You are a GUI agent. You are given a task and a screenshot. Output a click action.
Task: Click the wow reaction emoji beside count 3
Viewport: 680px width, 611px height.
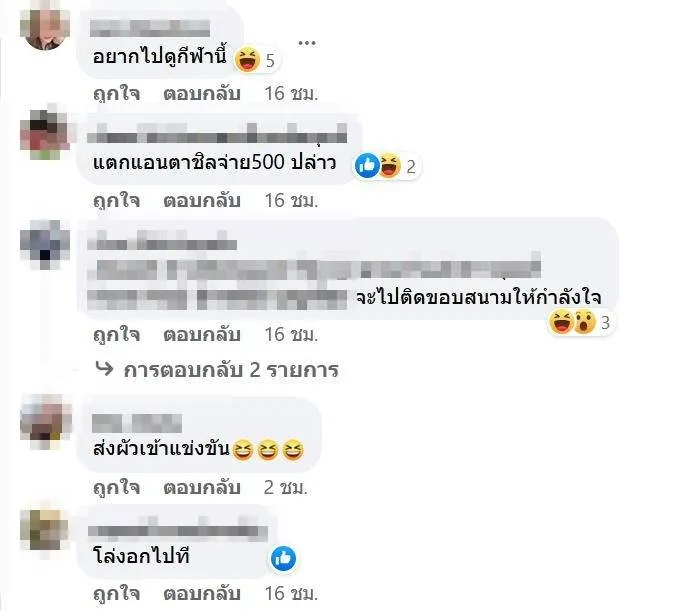coord(584,322)
